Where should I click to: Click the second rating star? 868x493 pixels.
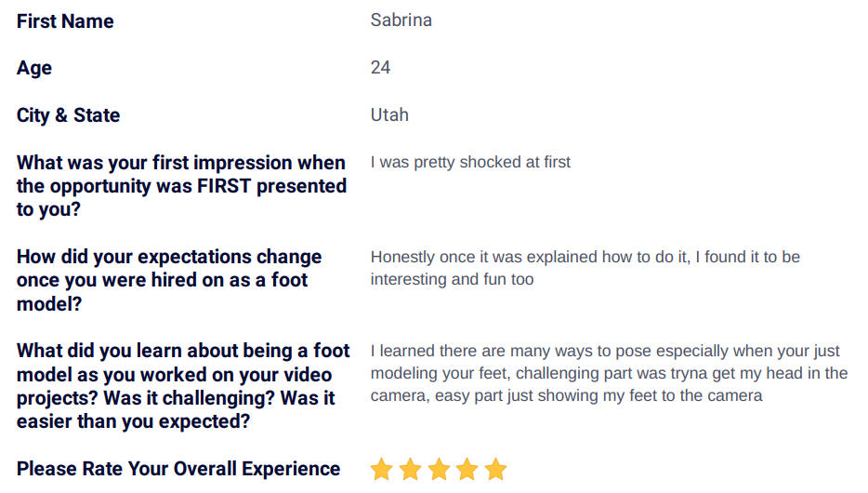[410, 469]
